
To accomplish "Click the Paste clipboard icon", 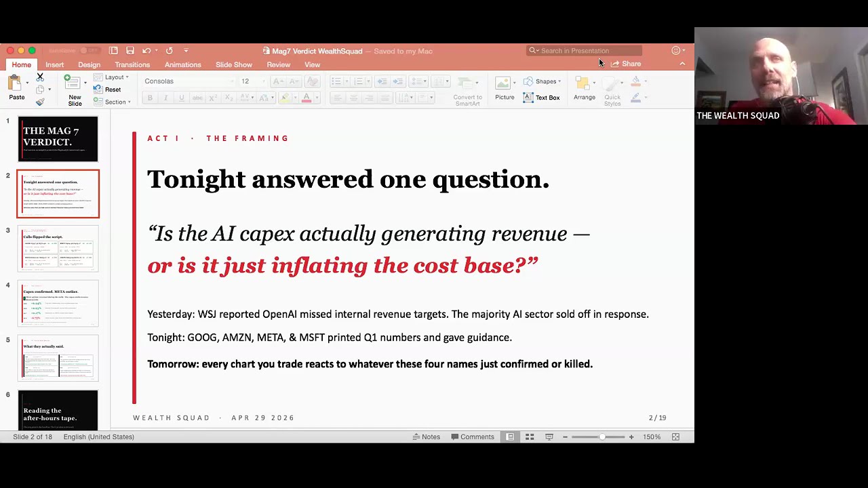I will (15, 83).
